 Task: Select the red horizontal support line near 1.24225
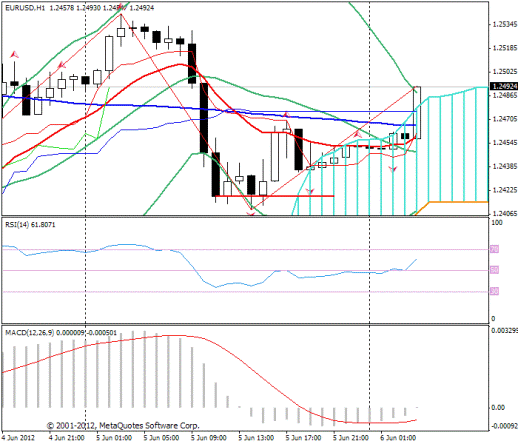[x=275, y=196]
